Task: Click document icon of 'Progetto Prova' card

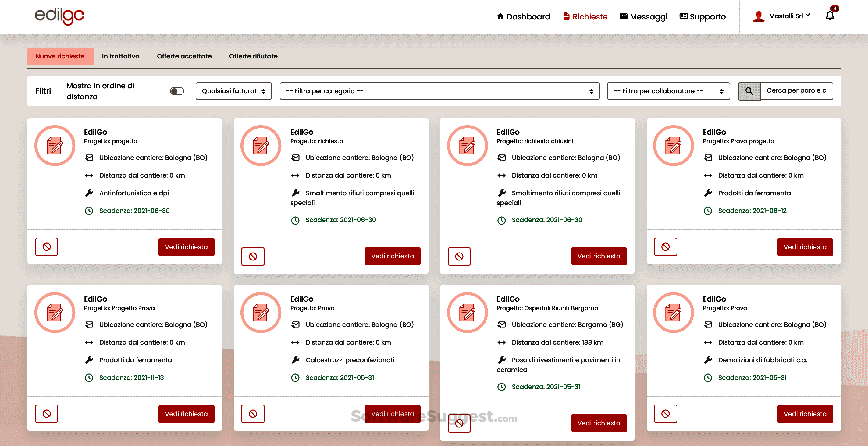Action: (55, 313)
